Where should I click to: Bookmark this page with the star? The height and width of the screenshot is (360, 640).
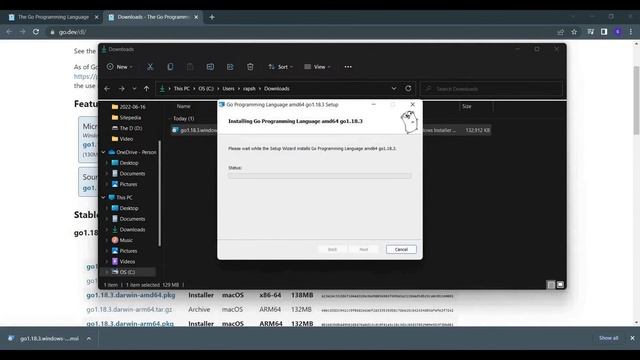[574, 32]
